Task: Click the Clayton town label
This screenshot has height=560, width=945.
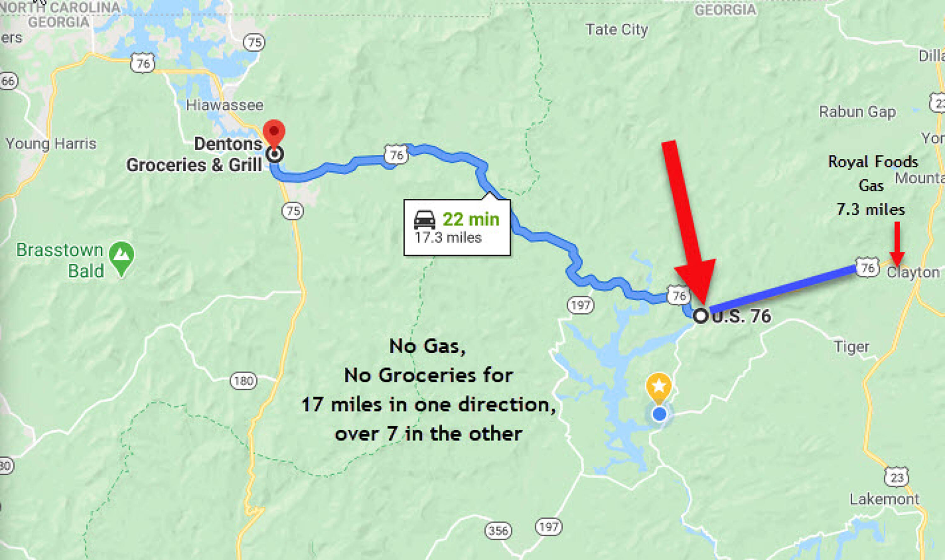Action: click(913, 272)
